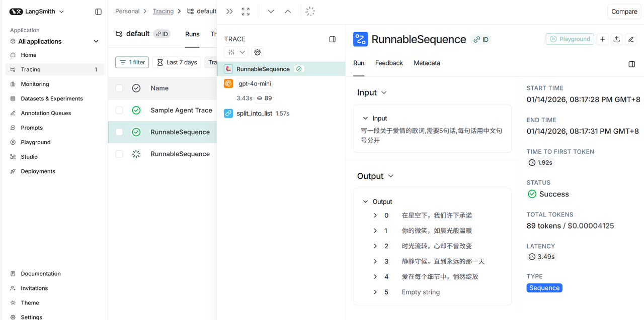Click the Home icon in the sidebar

(x=13, y=55)
